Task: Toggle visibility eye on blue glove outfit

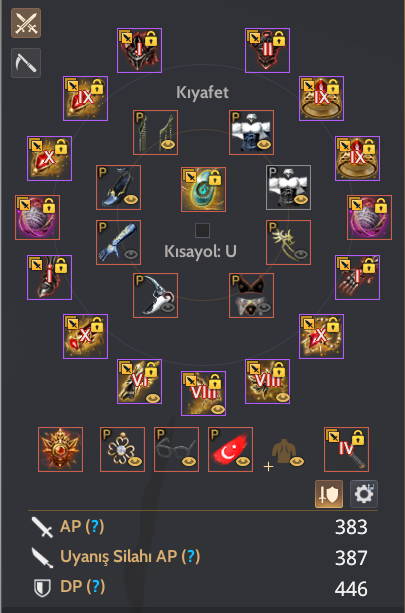Action: coord(131,255)
